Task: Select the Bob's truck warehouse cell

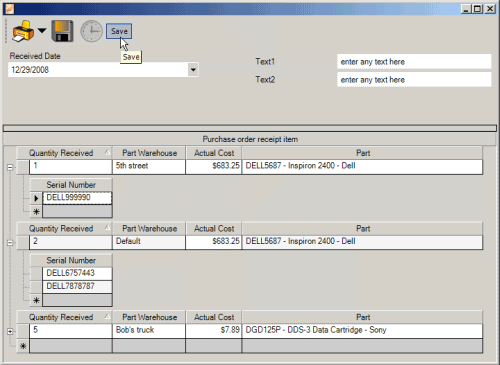Action: 149,331
